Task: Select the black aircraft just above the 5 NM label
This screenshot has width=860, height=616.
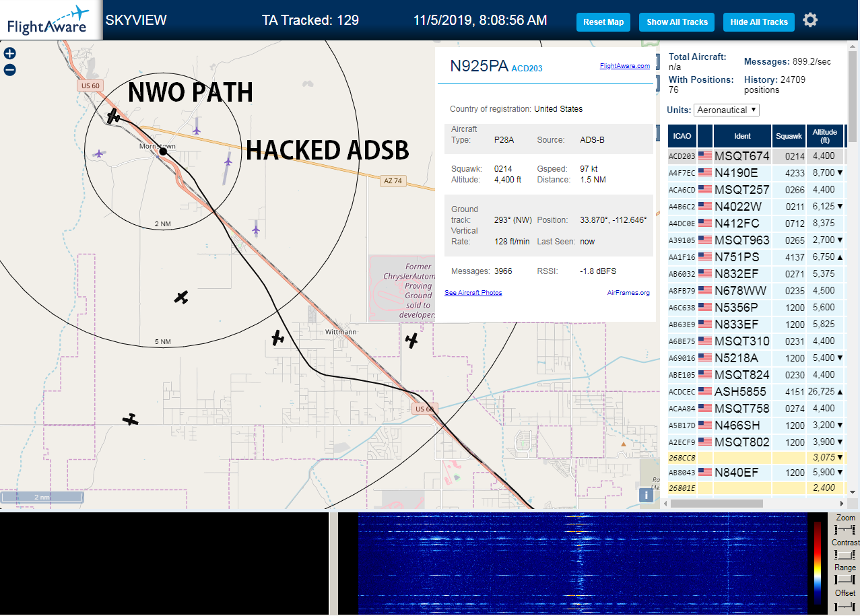Action: point(180,297)
